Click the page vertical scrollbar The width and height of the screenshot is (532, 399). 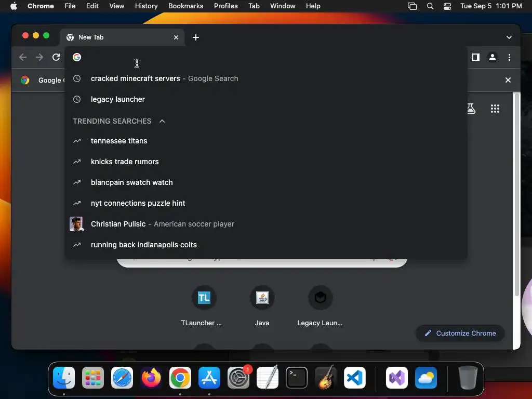click(517, 195)
